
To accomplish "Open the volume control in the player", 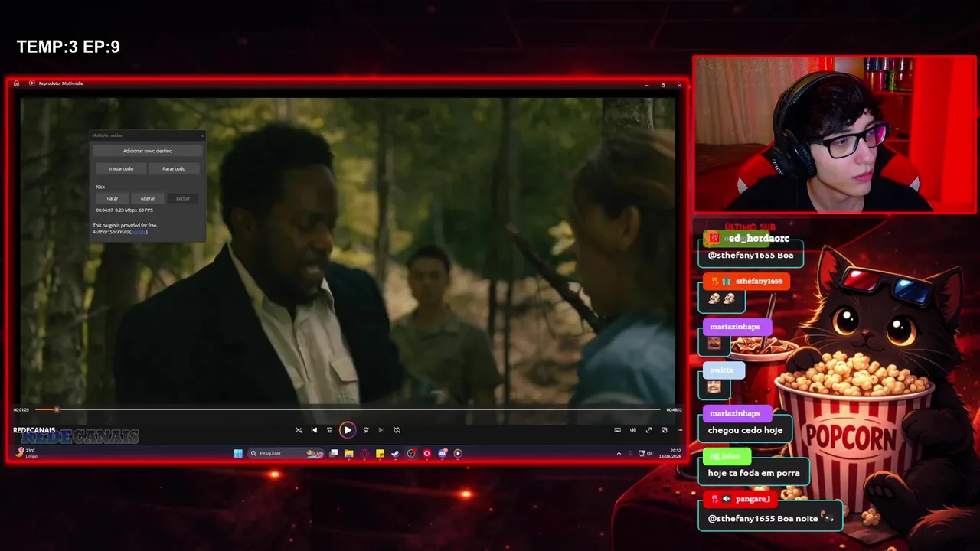I will 633,430.
